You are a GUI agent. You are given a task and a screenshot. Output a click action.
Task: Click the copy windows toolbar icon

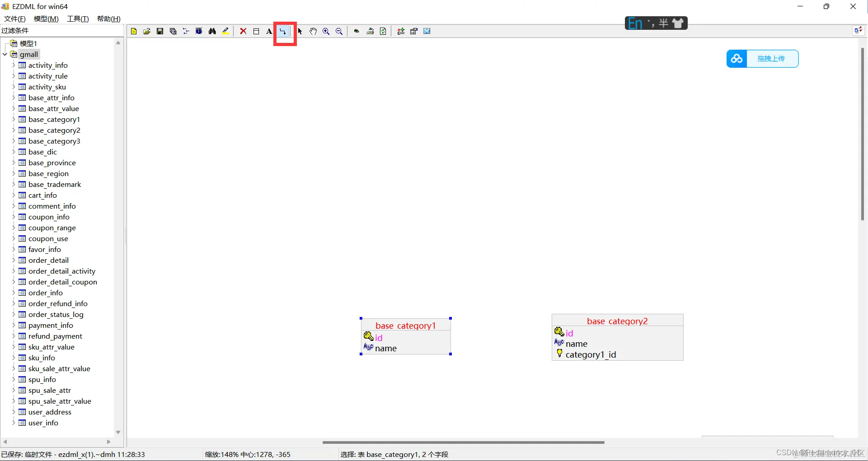[173, 31]
